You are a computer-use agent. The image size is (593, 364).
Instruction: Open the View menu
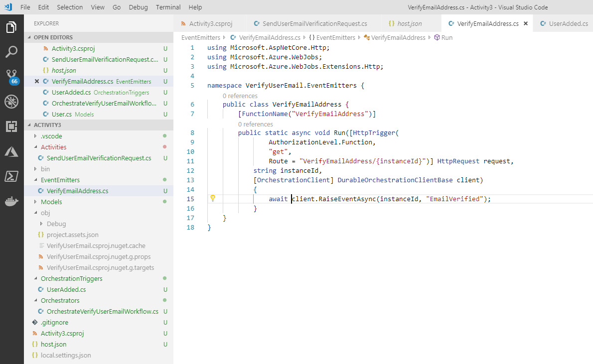(x=98, y=7)
